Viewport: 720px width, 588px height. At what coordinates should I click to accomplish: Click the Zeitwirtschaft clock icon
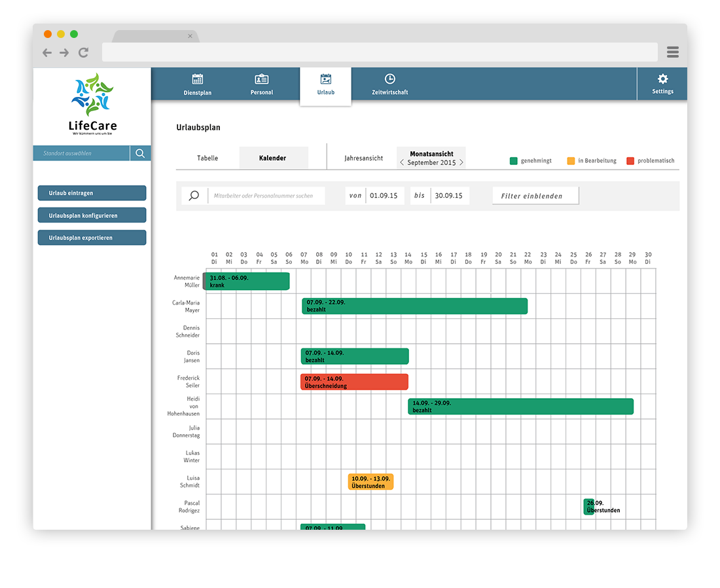[x=389, y=79]
